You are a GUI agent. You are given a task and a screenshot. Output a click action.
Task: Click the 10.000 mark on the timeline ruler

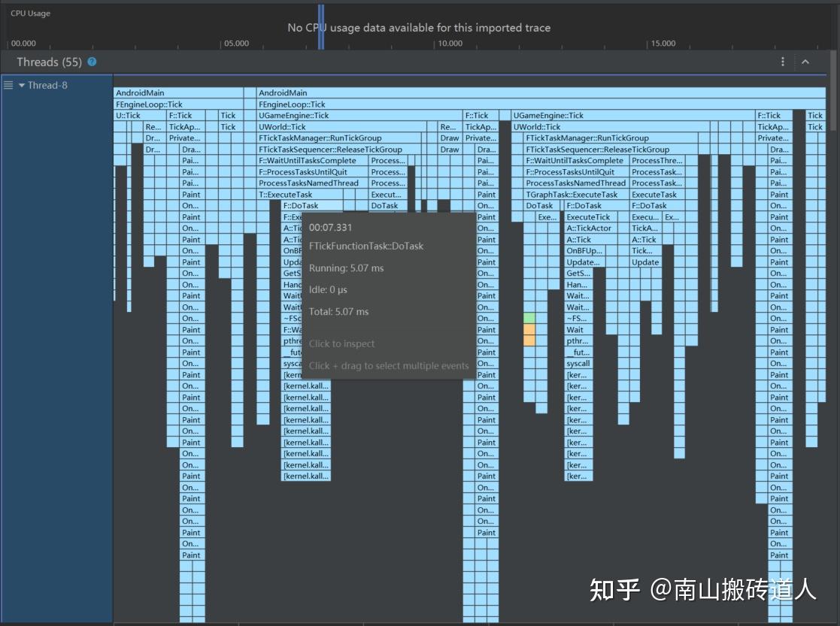click(x=450, y=44)
